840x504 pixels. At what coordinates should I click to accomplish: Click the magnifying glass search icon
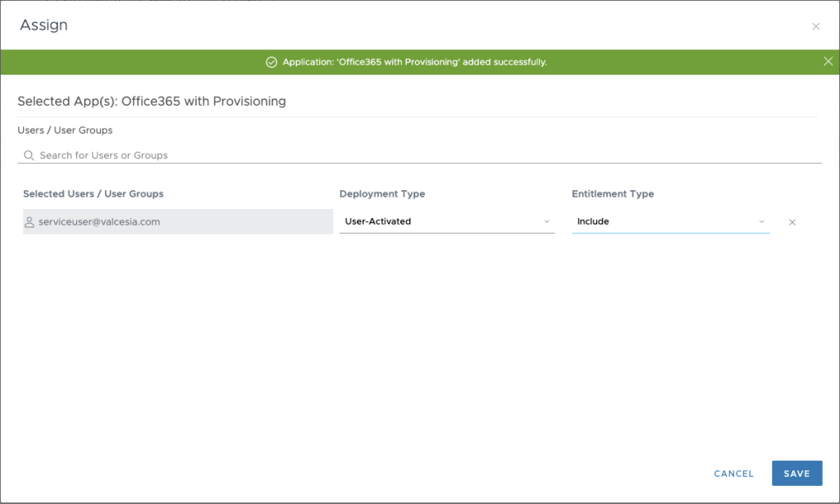[29, 155]
